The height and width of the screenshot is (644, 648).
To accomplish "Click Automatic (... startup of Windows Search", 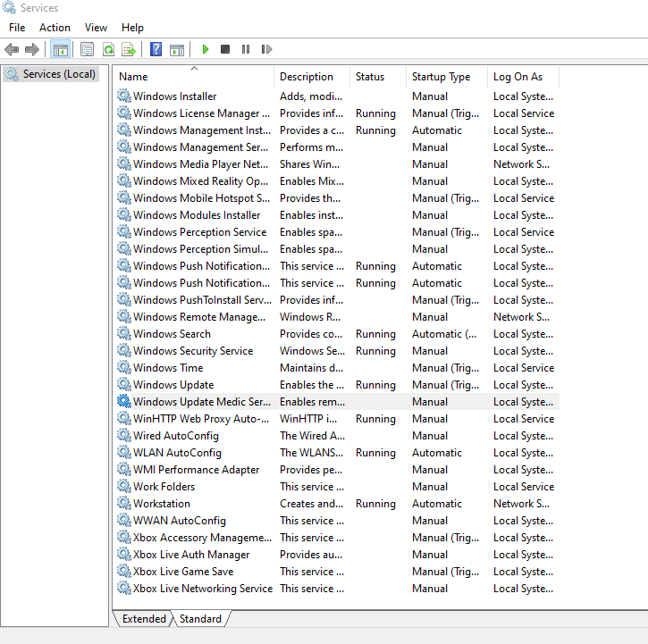I will 444,334.
